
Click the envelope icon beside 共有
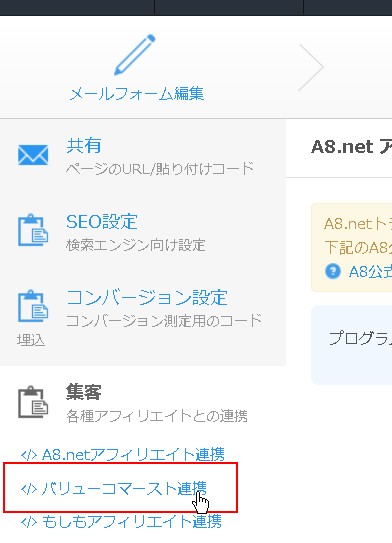click(33, 155)
